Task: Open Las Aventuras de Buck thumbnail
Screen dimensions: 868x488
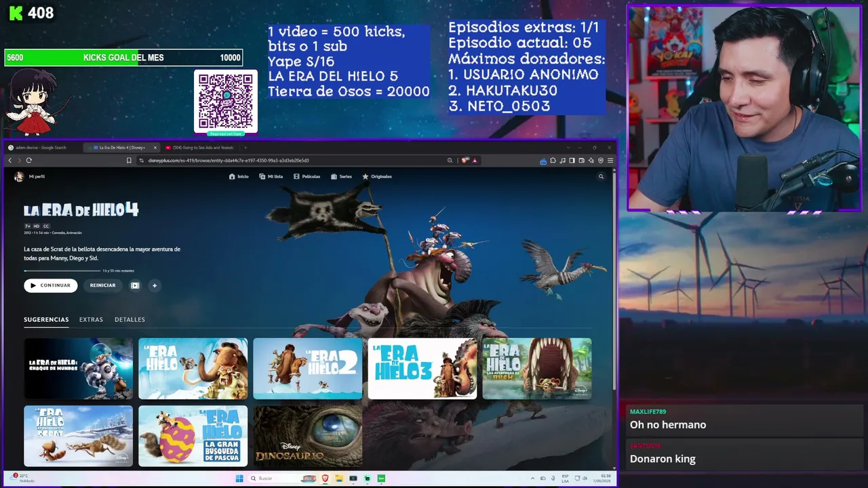Action: tap(537, 369)
